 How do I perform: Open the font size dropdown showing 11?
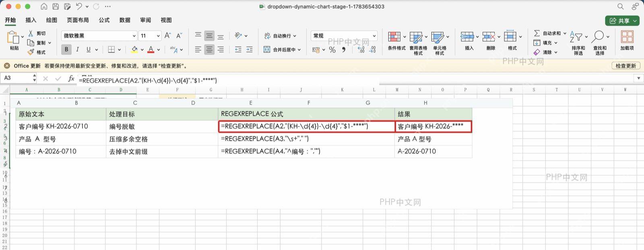point(158,36)
